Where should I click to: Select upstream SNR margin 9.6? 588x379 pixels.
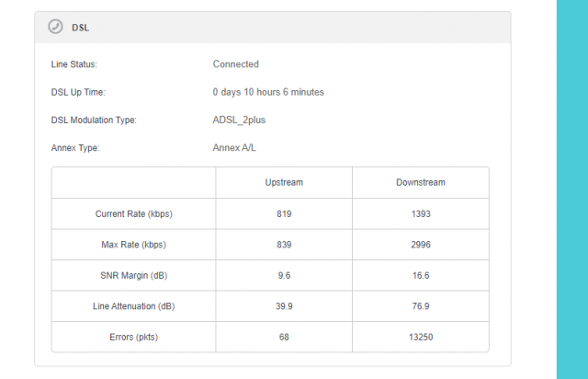[284, 275]
